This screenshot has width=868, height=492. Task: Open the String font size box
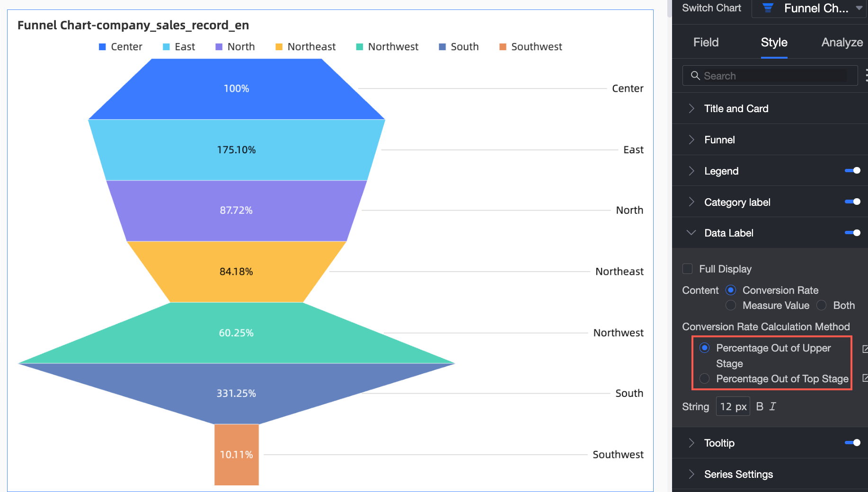pos(733,406)
